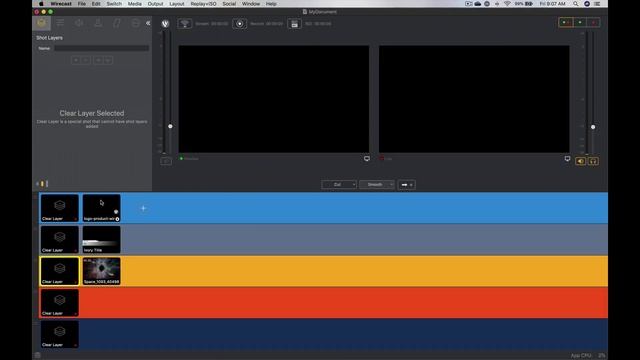
Task: Open the Switch menu
Action: point(114,4)
